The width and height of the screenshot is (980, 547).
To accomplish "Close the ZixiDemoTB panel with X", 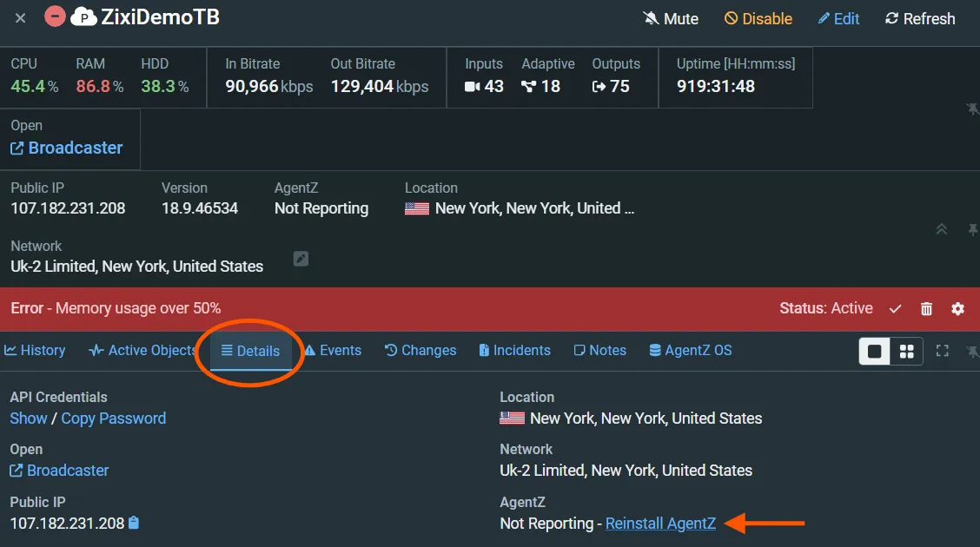I will (20, 18).
